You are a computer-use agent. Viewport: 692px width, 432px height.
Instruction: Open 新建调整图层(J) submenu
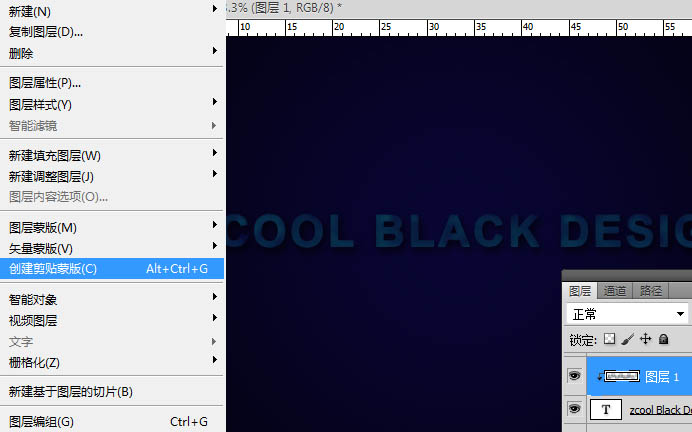(112, 177)
